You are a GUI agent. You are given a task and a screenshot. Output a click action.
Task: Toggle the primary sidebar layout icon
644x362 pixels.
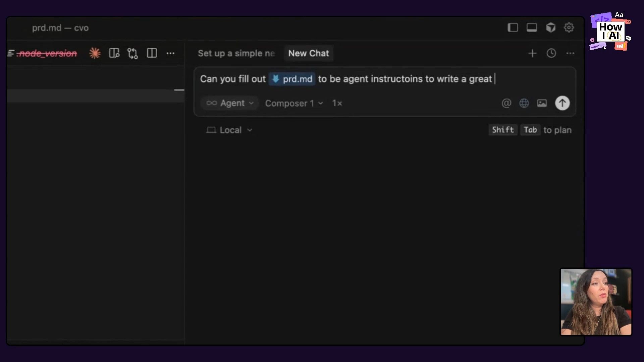(x=513, y=27)
